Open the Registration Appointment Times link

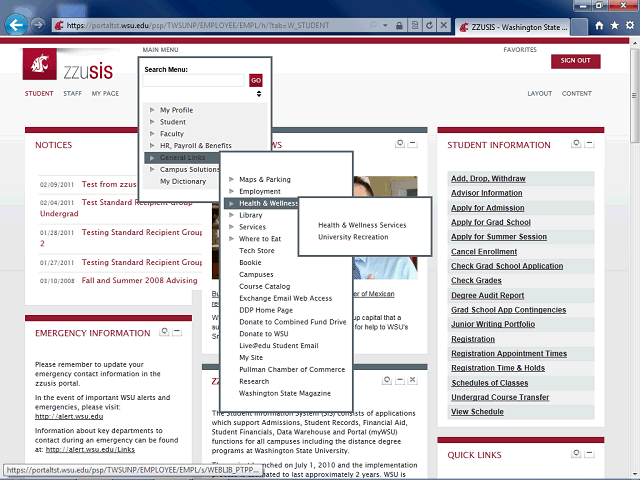click(x=509, y=353)
